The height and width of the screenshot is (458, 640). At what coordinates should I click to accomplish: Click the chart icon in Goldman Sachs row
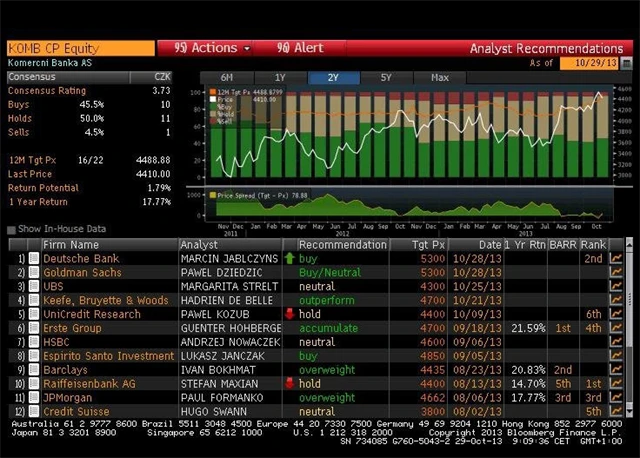click(617, 272)
